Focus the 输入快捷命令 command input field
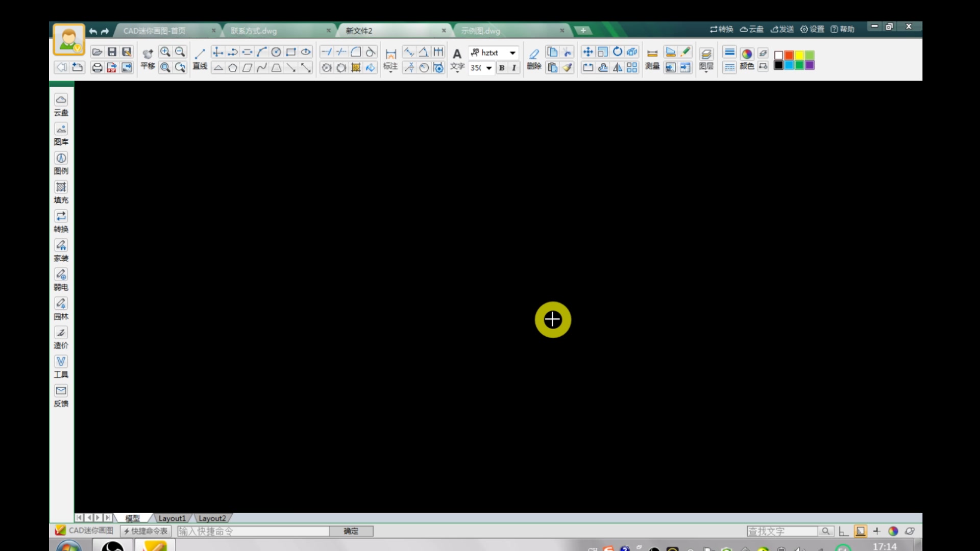Viewport: 980px width, 551px height. pyautogui.click(x=253, y=531)
